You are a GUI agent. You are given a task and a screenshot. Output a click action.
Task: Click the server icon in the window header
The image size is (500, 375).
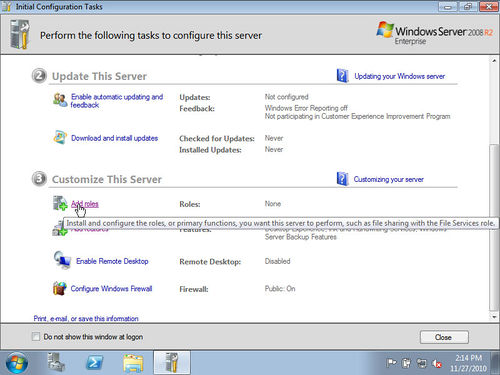(19, 35)
